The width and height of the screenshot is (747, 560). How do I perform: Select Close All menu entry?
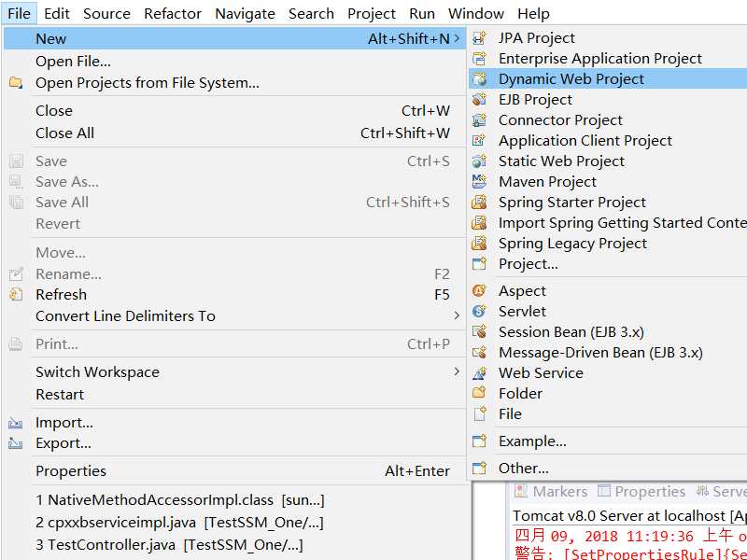tap(235, 133)
